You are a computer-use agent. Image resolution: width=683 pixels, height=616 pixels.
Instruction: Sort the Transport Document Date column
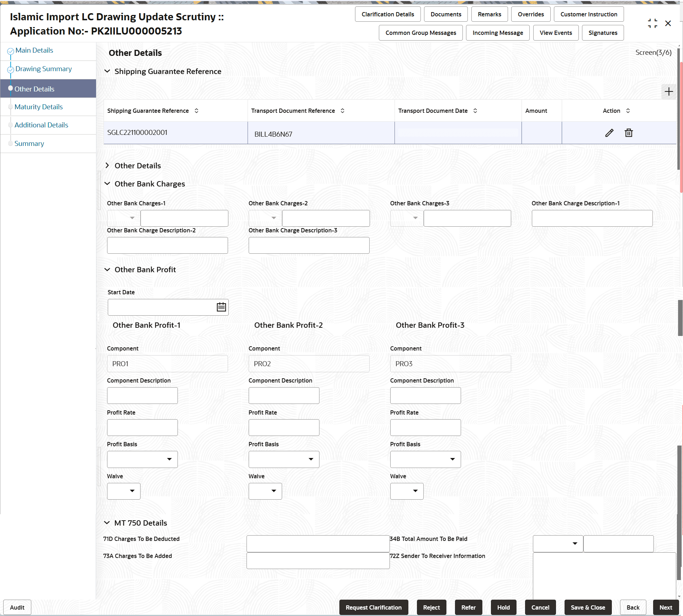tap(475, 111)
